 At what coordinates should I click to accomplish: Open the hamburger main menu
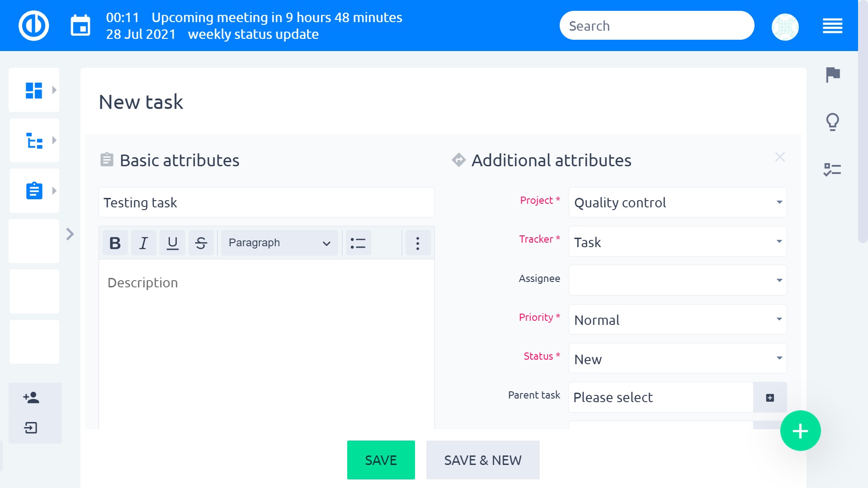[832, 26]
